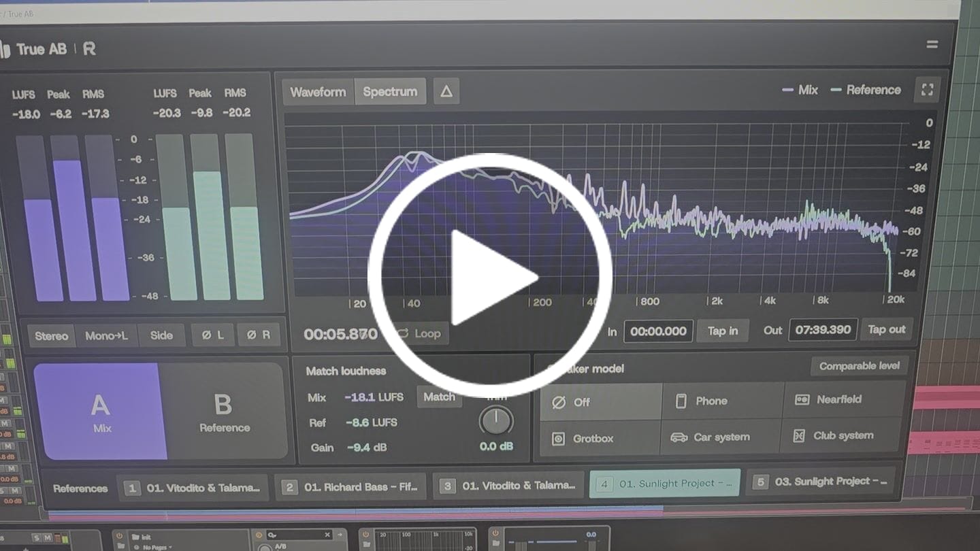Click the Tap in button
Screen dimensions: 980x551
pos(723,331)
